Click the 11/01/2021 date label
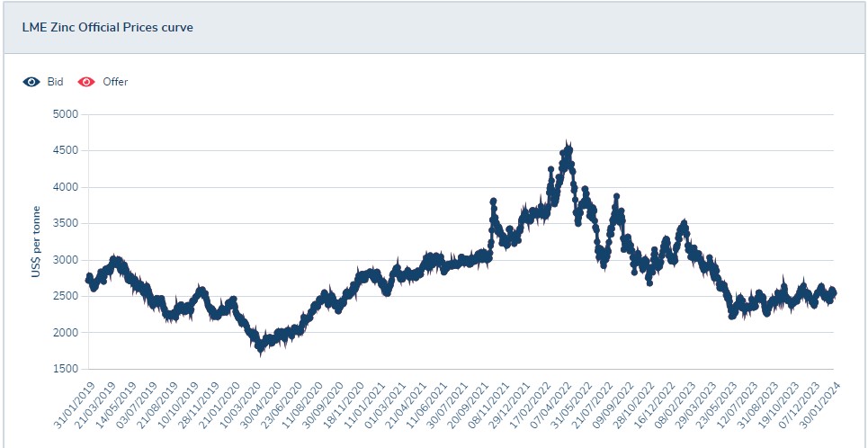The width and height of the screenshot is (868, 448). pyautogui.click(x=365, y=404)
